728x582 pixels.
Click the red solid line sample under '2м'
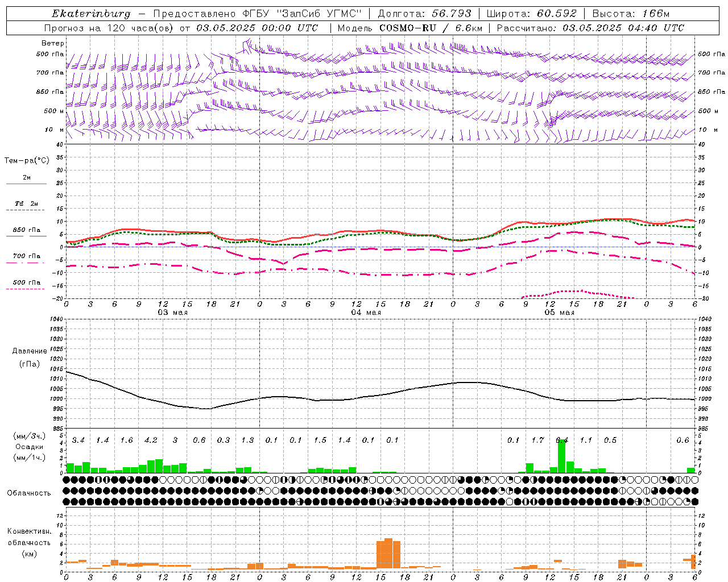coord(26,184)
